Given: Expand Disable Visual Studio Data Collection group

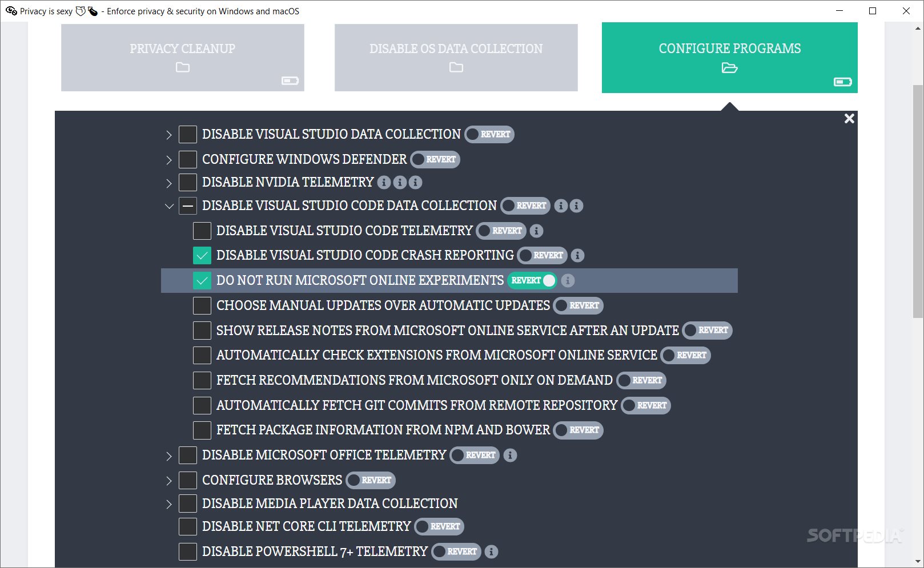Looking at the screenshot, I should tap(169, 135).
